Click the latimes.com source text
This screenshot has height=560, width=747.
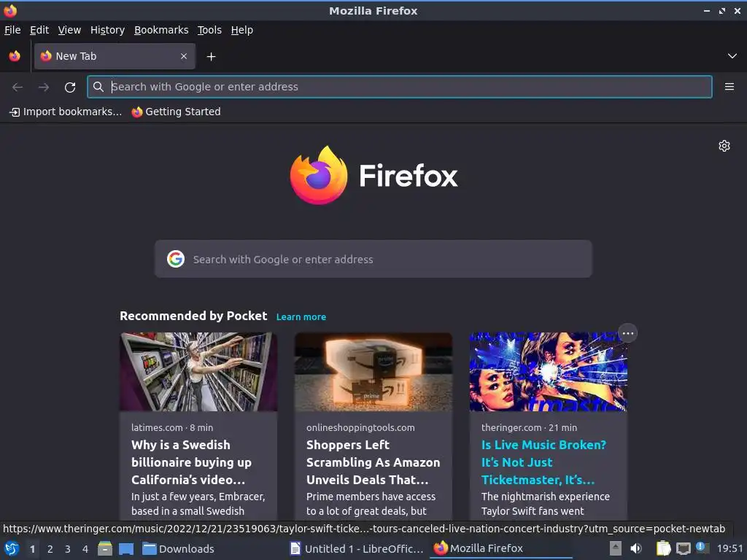click(157, 427)
